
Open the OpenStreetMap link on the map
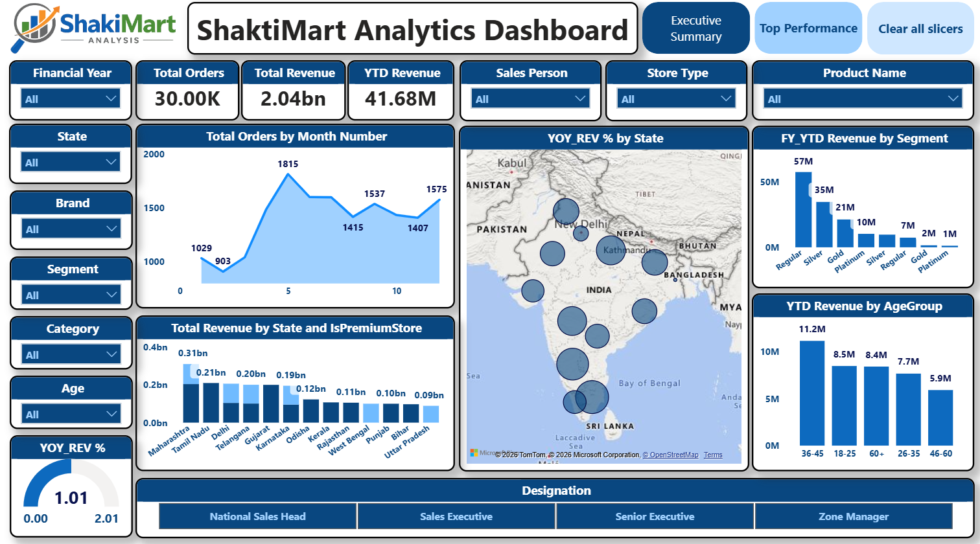[671, 455]
